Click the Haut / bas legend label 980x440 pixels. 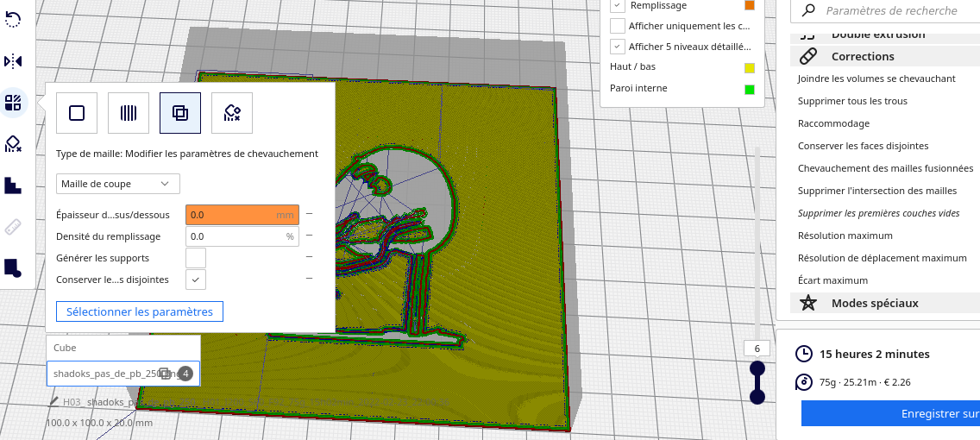tap(632, 66)
